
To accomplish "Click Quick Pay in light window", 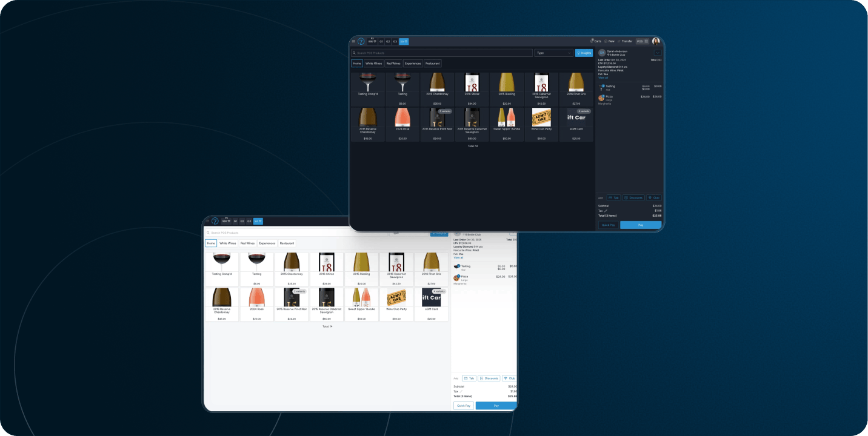I will (x=464, y=406).
